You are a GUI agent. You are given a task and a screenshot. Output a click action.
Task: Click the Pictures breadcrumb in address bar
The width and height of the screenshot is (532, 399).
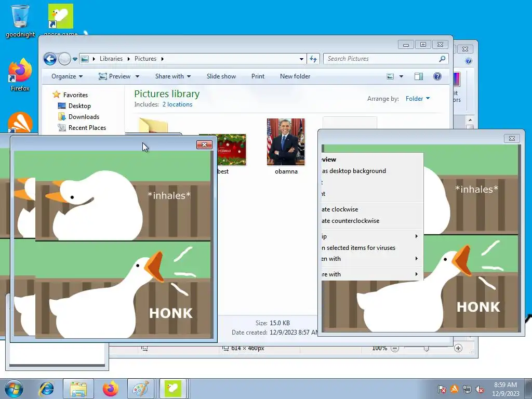[x=145, y=59]
